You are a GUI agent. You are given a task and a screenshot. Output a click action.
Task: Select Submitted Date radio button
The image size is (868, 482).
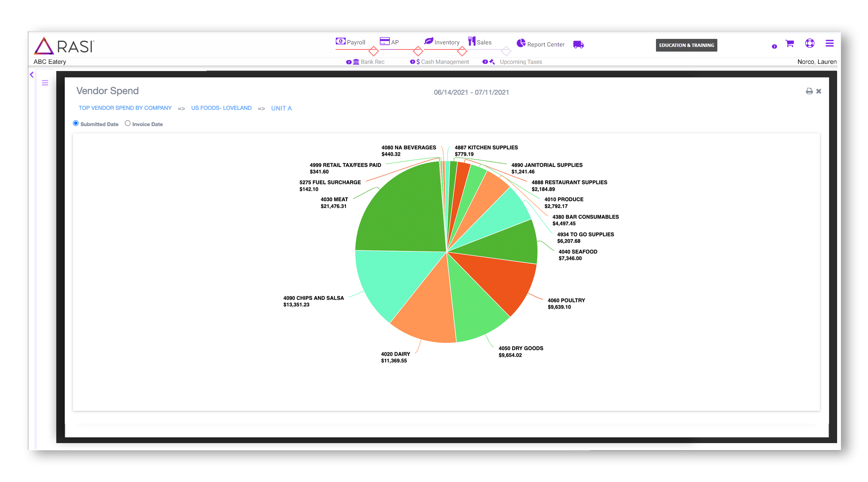pyautogui.click(x=76, y=123)
